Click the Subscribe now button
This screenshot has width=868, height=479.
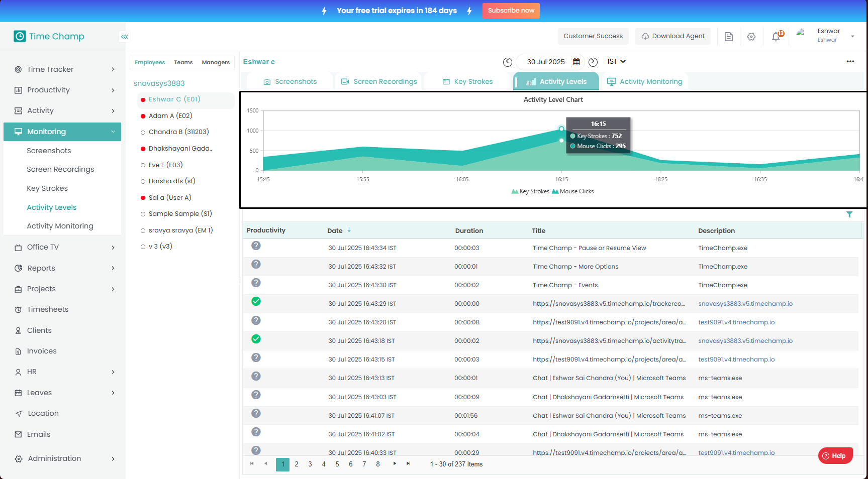coord(511,11)
